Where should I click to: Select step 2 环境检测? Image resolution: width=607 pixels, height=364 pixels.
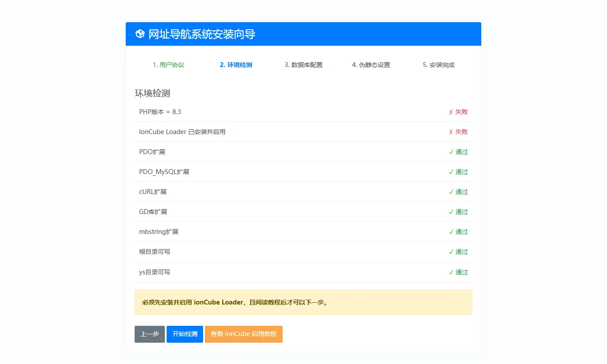236,65
